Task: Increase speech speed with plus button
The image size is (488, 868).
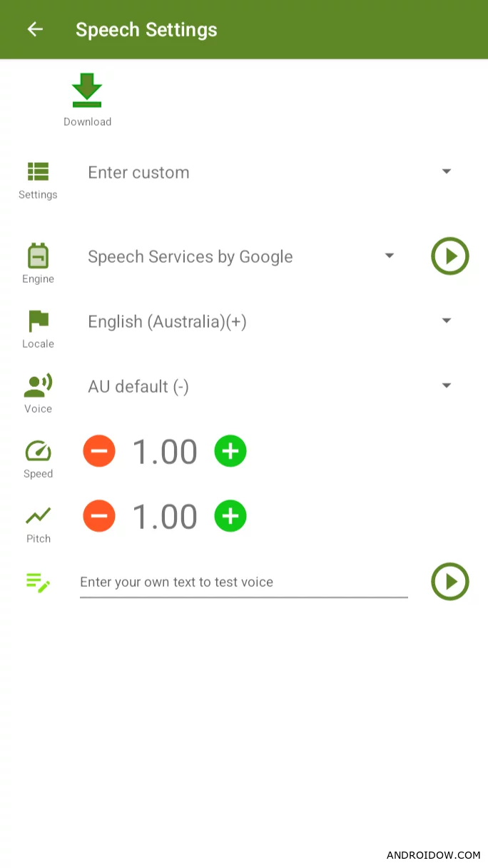Action: (x=230, y=451)
